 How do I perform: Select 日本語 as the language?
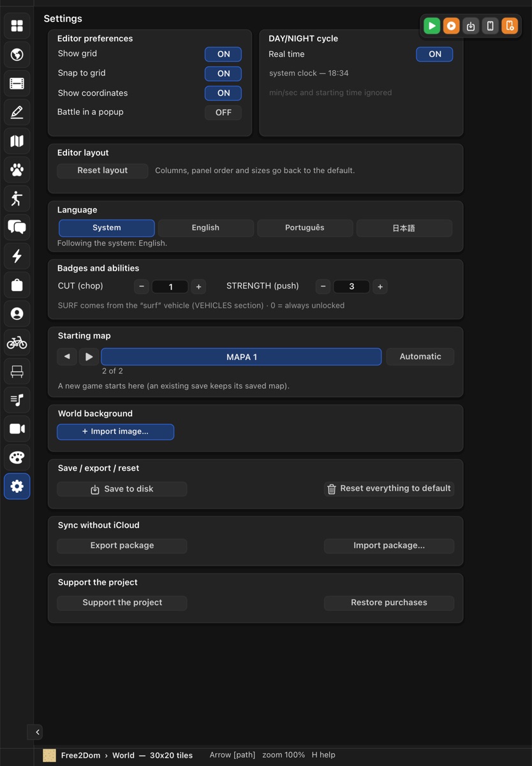point(404,228)
